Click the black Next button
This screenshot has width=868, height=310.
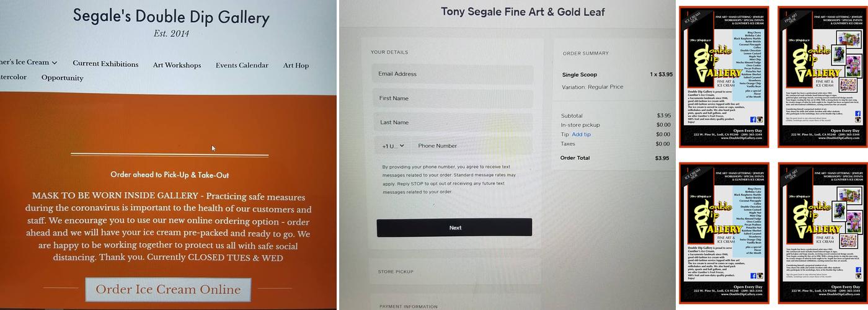(x=454, y=228)
